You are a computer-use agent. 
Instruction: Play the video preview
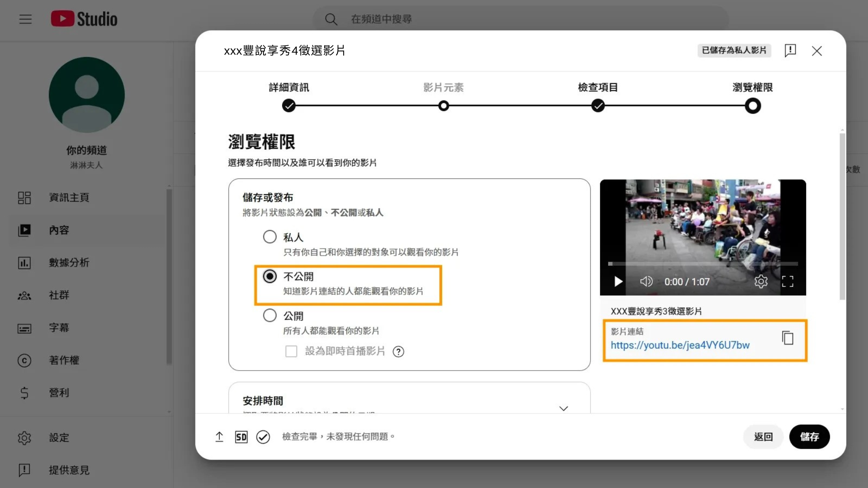pyautogui.click(x=618, y=282)
